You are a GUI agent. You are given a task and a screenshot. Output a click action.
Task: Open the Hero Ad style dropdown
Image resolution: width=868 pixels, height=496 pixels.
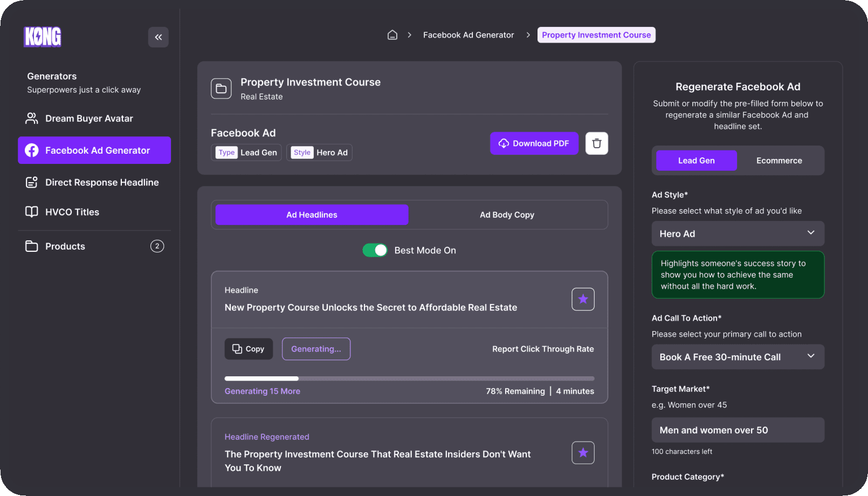coord(738,233)
